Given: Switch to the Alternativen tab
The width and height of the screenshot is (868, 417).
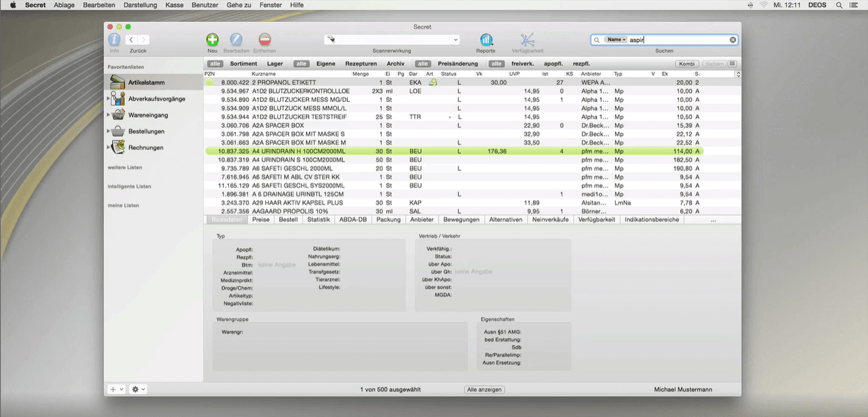Looking at the screenshot, I should click(506, 219).
